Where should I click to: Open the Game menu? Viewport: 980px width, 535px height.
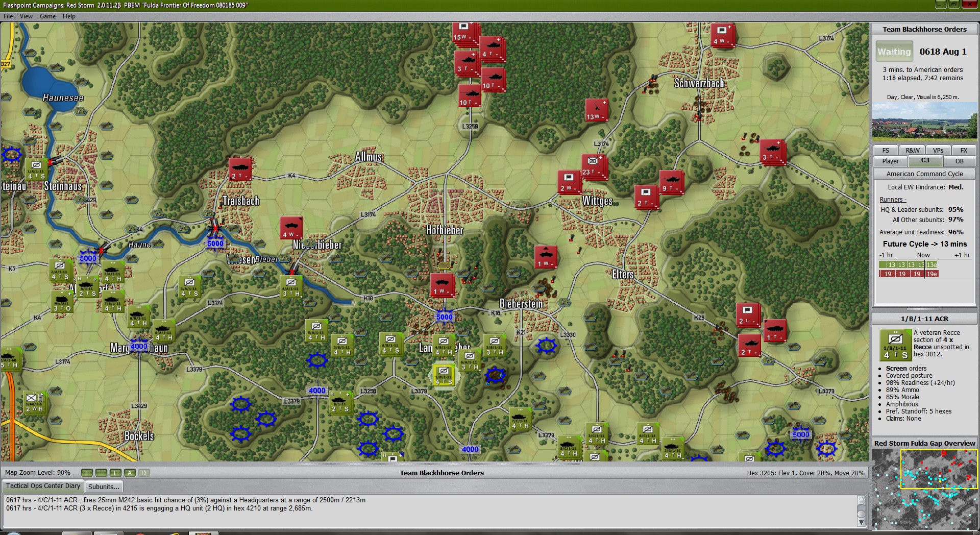(47, 16)
